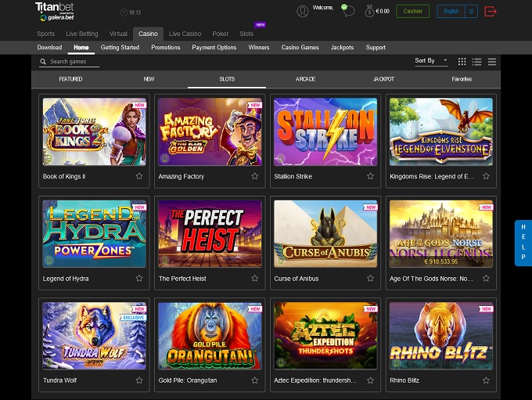Click the red logout icon
532x400 pixels.
(491, 11)
